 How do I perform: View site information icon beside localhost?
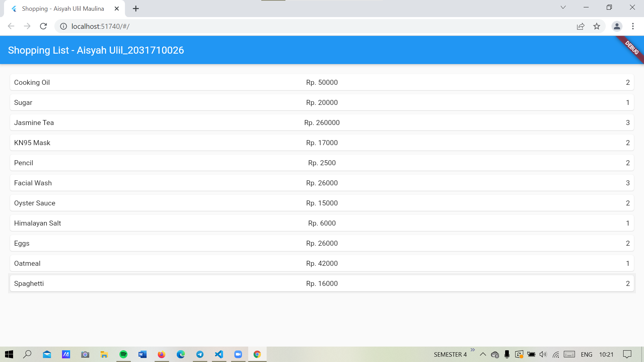63,26
